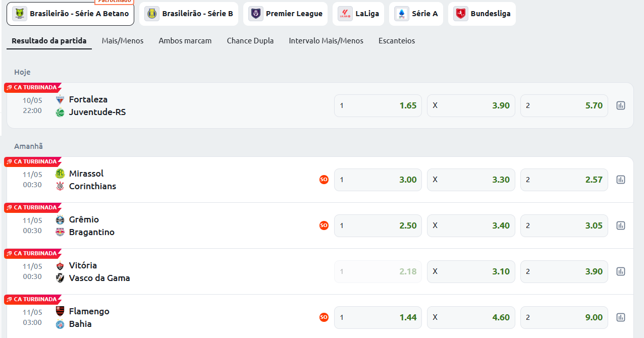Viewport: 644px width, 338px height.
Task: Select Flamengo win odds 1.44
Action: [x=378, y=317]
